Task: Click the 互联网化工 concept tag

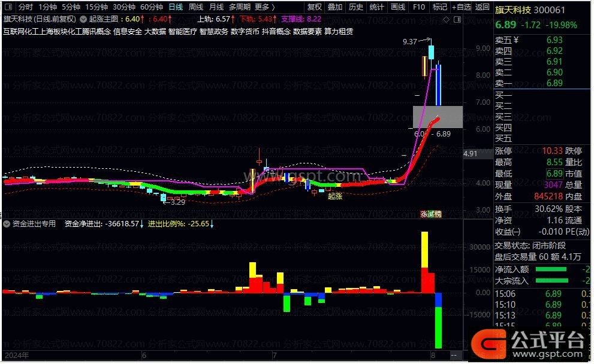Action: [x=22, y=31]
